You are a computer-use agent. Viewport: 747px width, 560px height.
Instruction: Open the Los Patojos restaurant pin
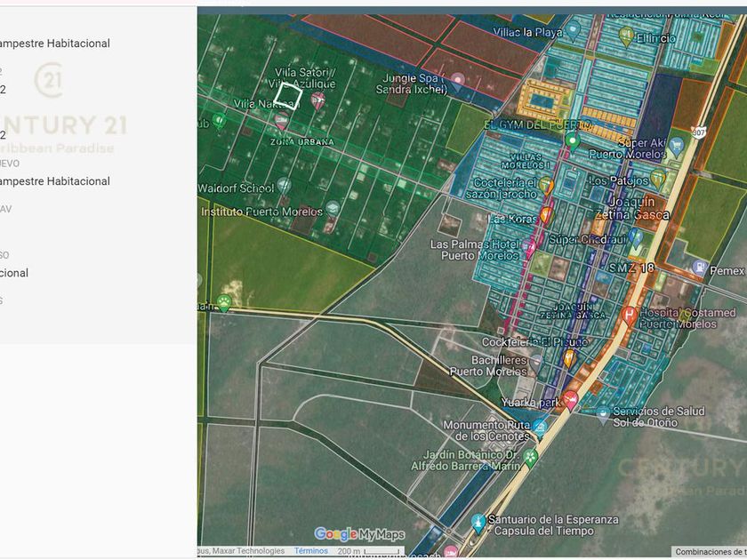pyautogui.click(x=658, y=179)
